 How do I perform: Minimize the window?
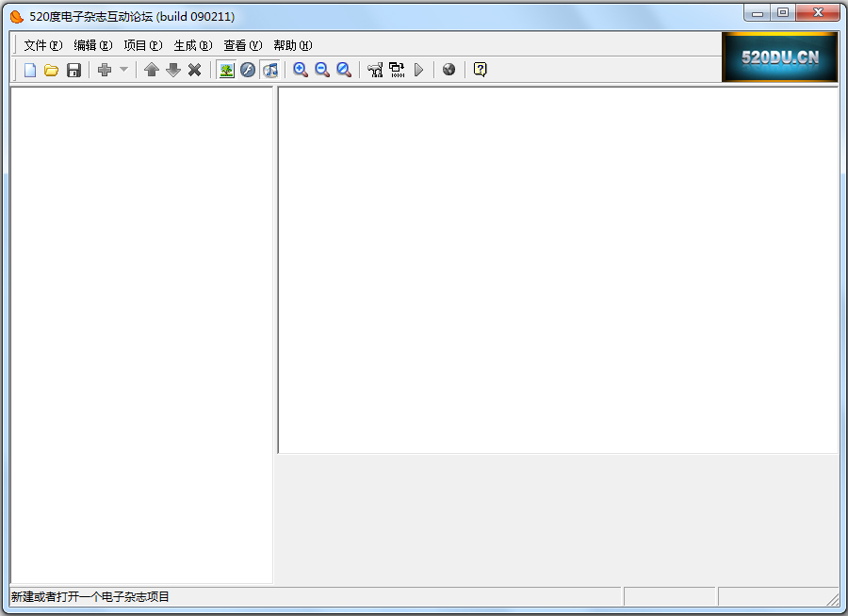click(x=758, y=13)
